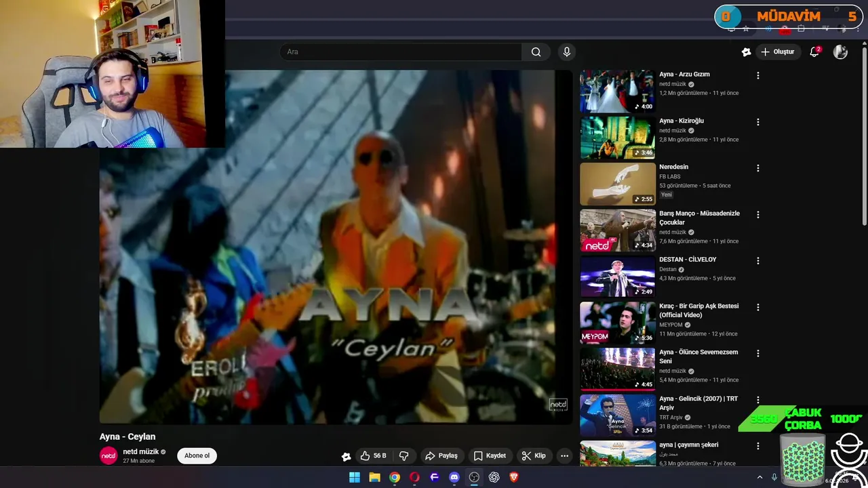Open Ayna - Arzu Gızım thumbnail

coord(617,91)
